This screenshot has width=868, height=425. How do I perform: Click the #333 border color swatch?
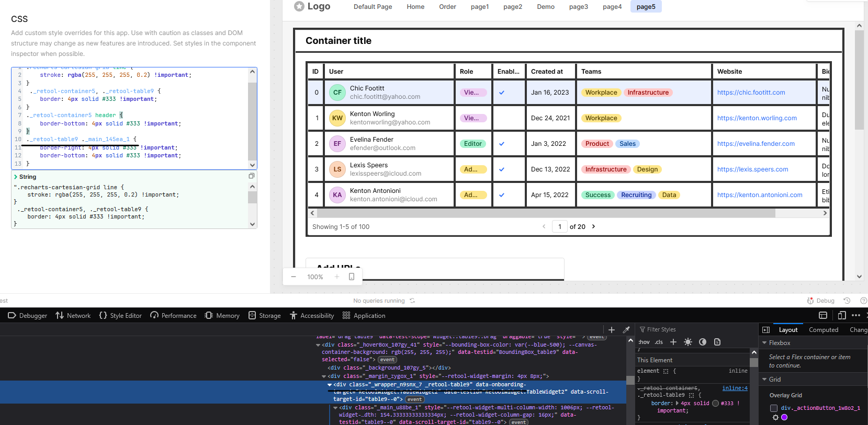pos(715,403)
